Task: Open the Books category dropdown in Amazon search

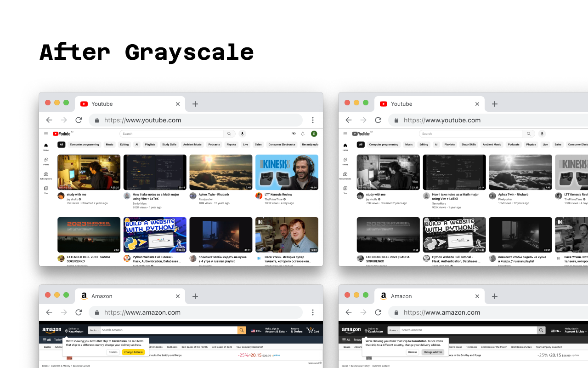Action: tap(94, 330)
